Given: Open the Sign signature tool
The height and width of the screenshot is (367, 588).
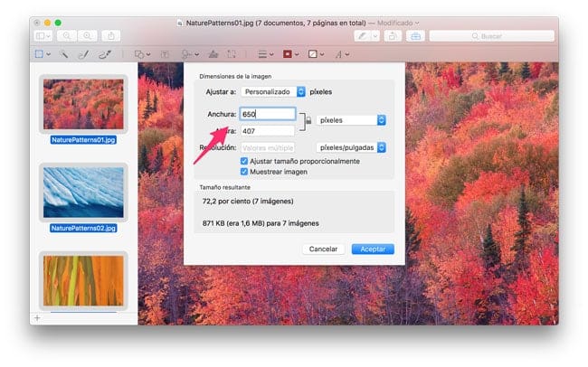Looking at the screenshot, I should (x=190, y=54).
